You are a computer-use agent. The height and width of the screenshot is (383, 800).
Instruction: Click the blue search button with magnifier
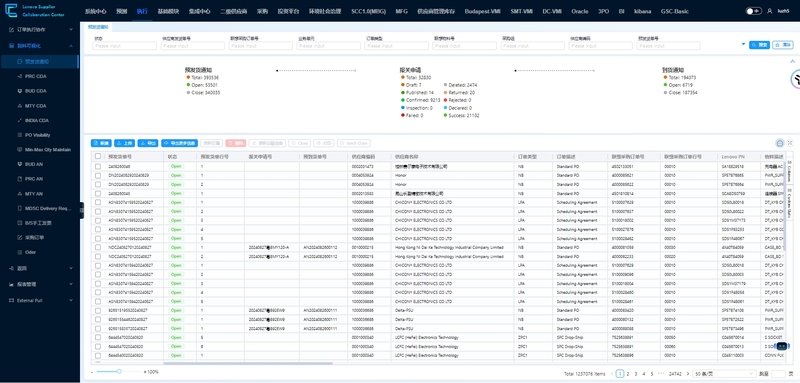[759, 45]
